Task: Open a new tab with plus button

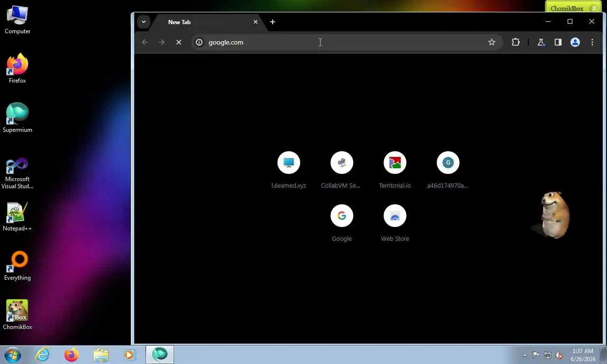Action: click(272, 22)
